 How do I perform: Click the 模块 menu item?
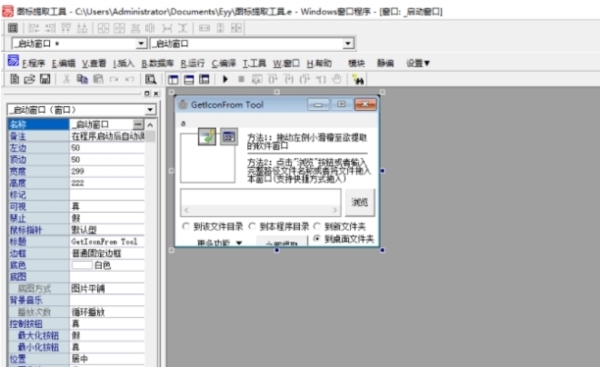click(x=356, y=63)
